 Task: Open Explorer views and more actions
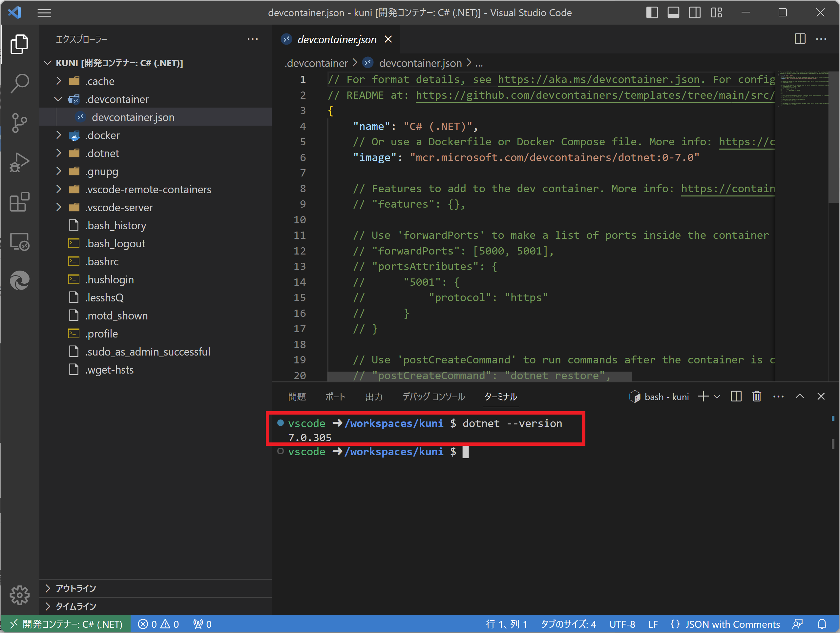(x=253, y=39)
